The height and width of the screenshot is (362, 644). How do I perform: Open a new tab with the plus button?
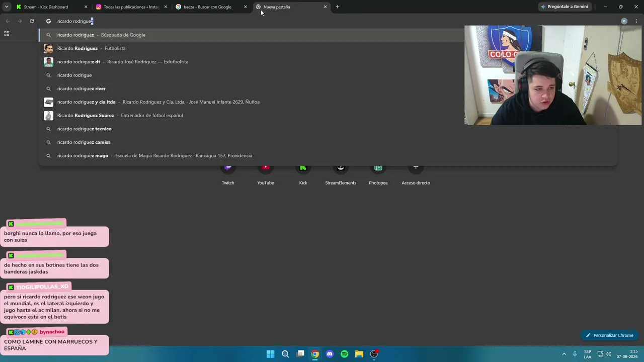click(337, 7)
